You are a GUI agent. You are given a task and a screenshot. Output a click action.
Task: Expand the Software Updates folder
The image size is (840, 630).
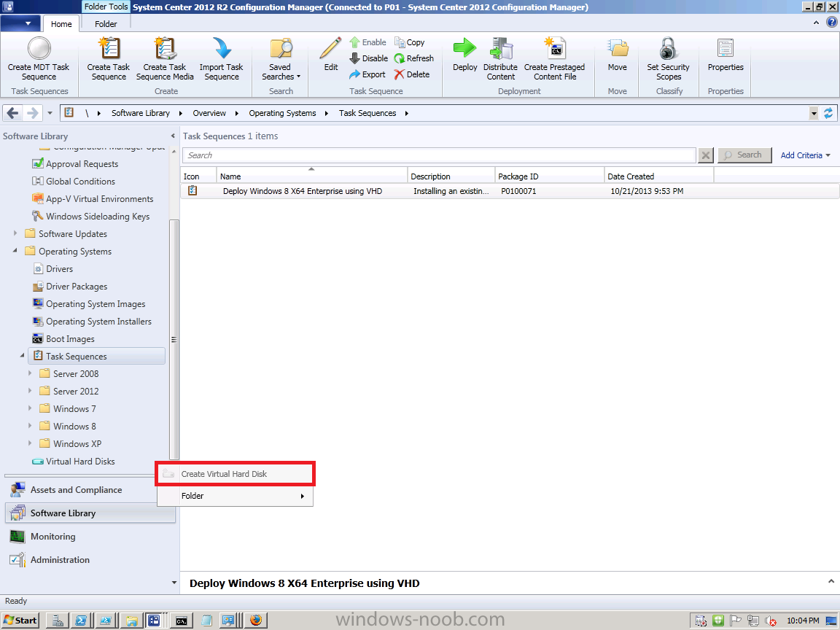pos(15,233)
